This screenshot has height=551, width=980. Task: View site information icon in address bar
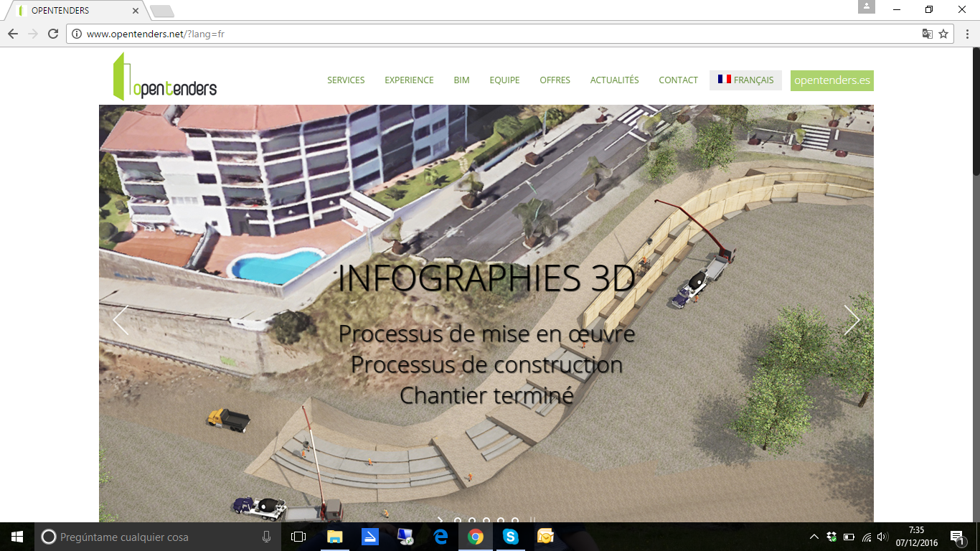(77, 34)
